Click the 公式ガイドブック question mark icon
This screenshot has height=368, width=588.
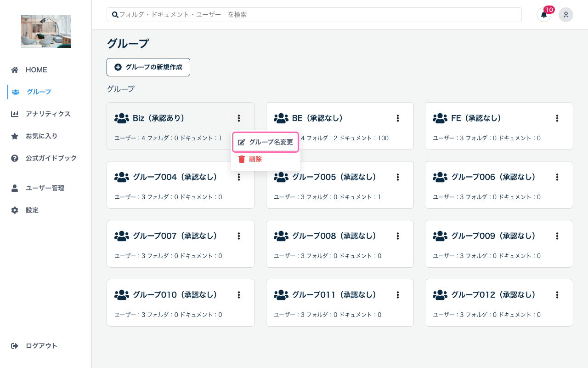pyautogui.click(x=15, y=158)
